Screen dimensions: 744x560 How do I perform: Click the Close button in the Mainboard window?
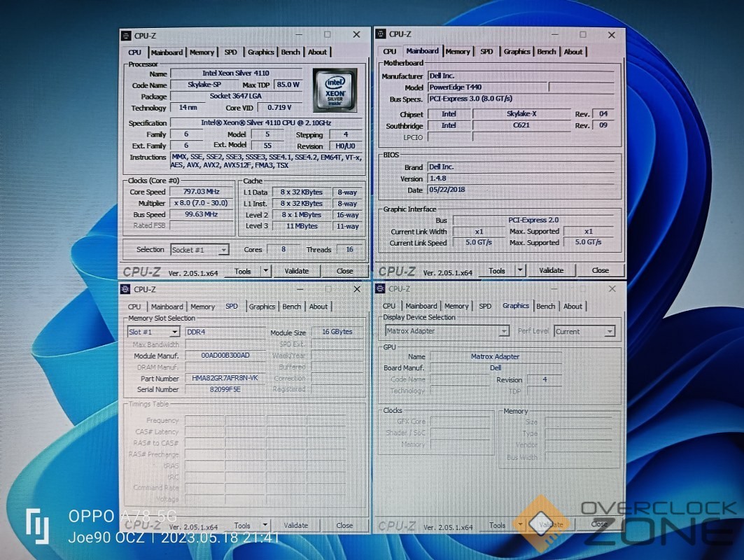[x=601, y=270]
